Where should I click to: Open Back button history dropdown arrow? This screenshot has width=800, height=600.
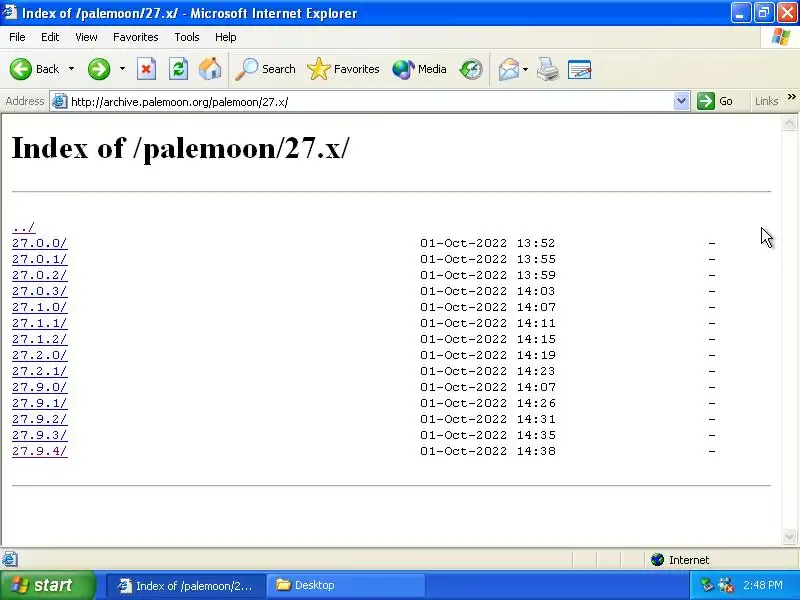point(71,69)
